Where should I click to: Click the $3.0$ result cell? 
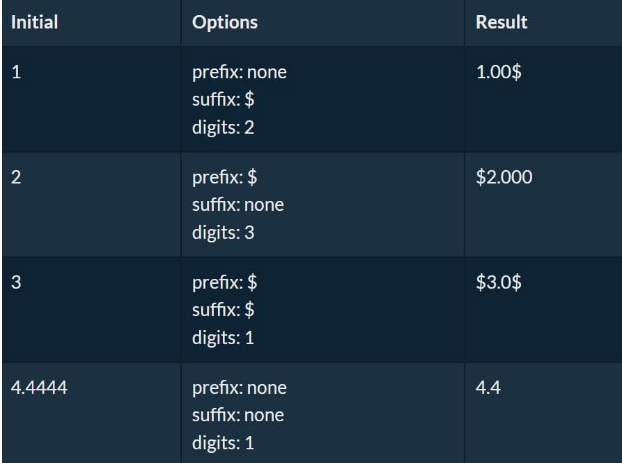click(543, 310)
